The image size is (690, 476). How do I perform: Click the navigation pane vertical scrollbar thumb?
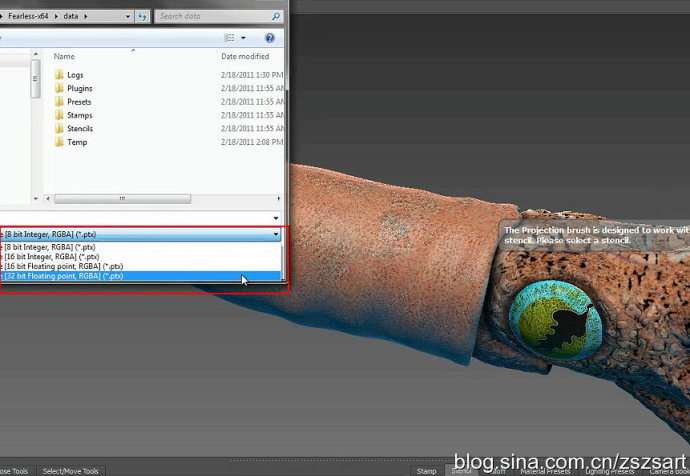36,79
